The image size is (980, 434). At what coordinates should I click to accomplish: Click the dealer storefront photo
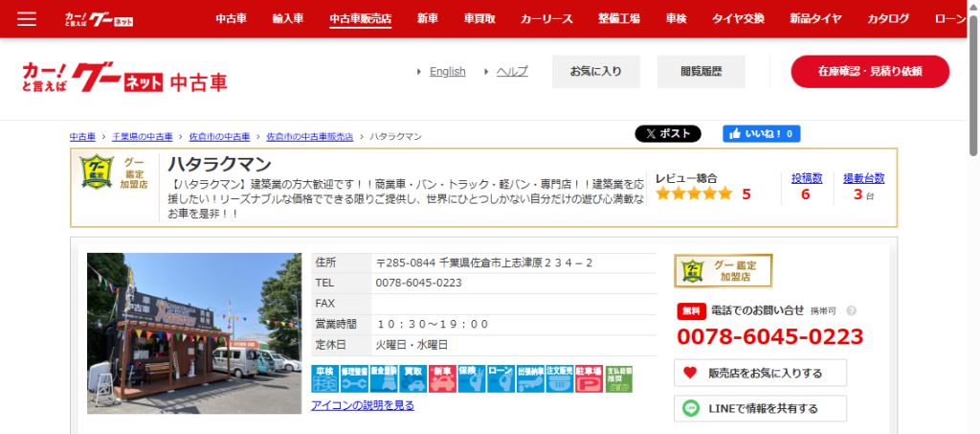[194, 333]
